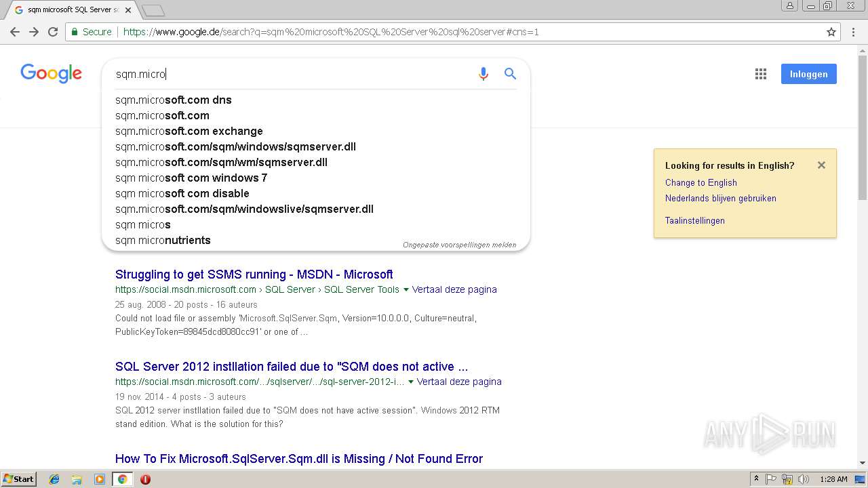Viewport: 868px width, 488px height.
Task: Select the Chrome taskbar icon
Action: tap(122, 479)
